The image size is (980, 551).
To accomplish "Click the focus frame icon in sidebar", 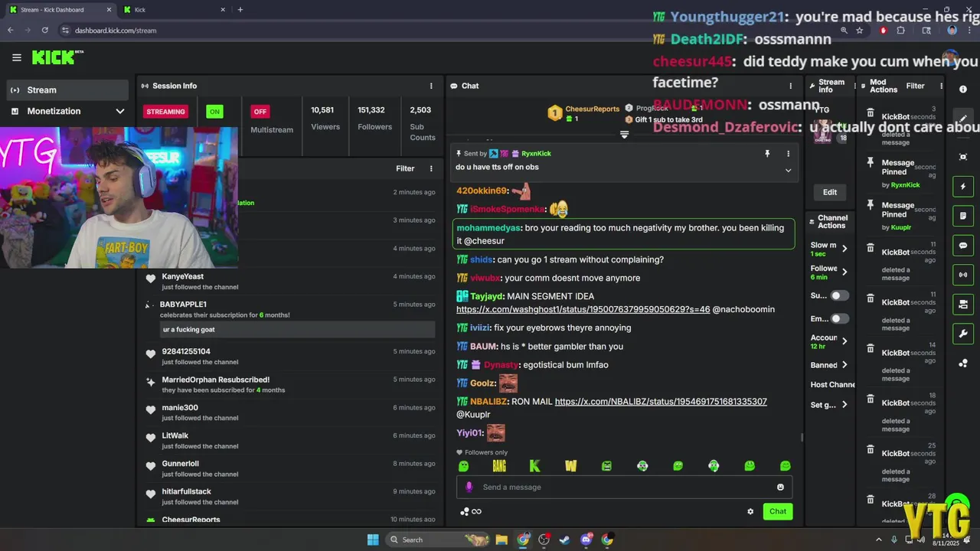I will pyautogui.click(x=963, y=157).
